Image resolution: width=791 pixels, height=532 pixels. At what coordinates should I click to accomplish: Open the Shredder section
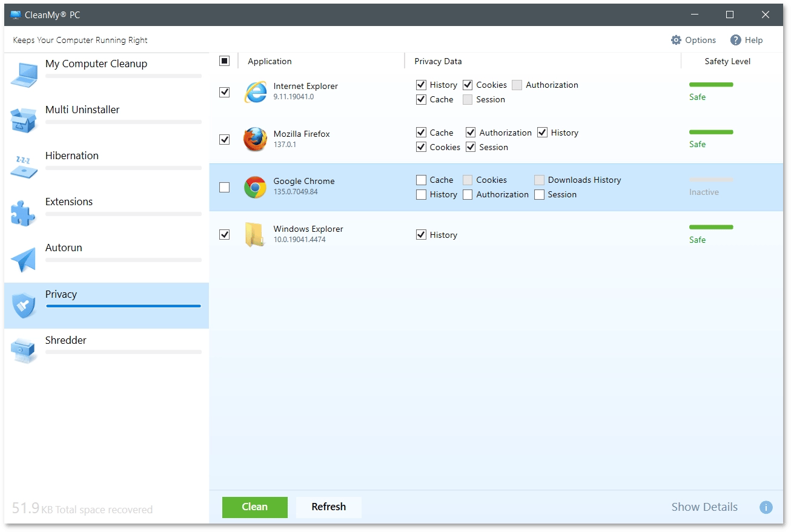[107, 352]
